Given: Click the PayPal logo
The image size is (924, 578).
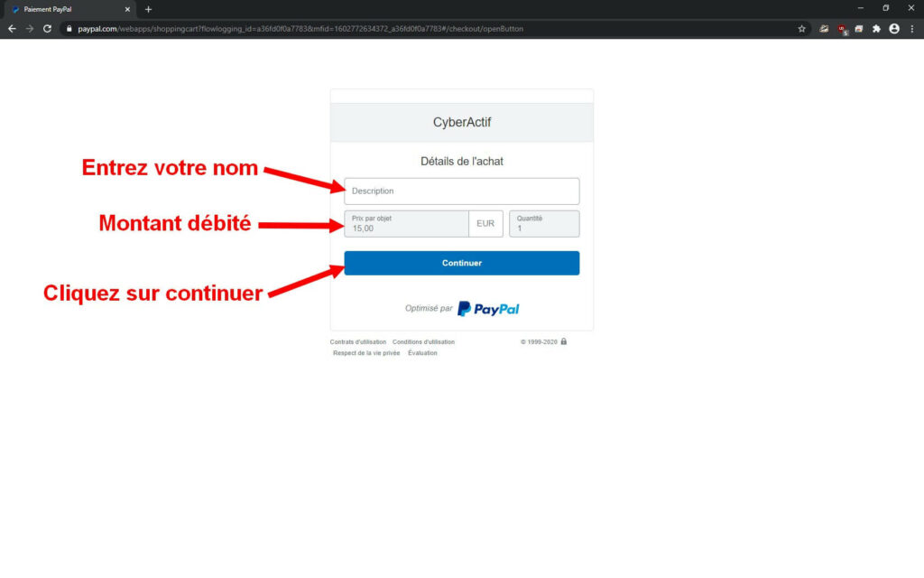Looking at the screenshot, I should (488, 309).
